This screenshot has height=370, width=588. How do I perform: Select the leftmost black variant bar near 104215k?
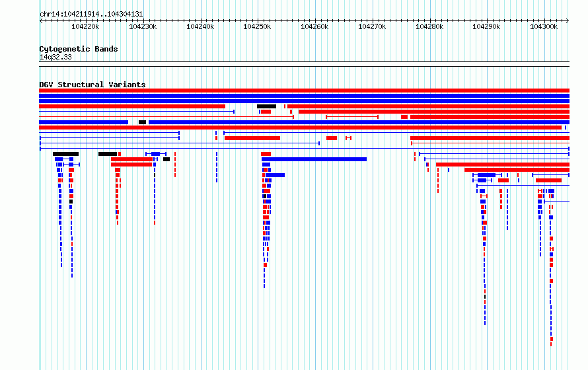(65, 154)
